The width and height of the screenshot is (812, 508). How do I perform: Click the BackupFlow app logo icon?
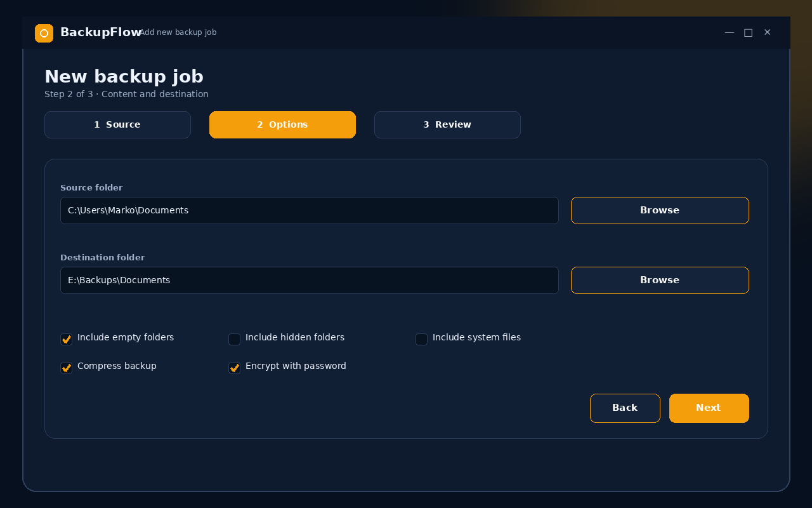pos(44,33)
